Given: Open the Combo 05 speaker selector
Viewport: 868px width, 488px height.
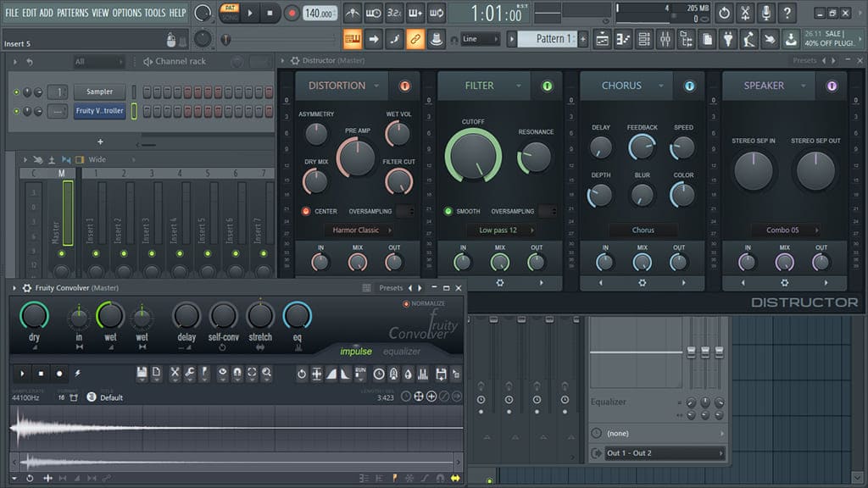Looking at the screenshot, I should (x=784, y=230).
